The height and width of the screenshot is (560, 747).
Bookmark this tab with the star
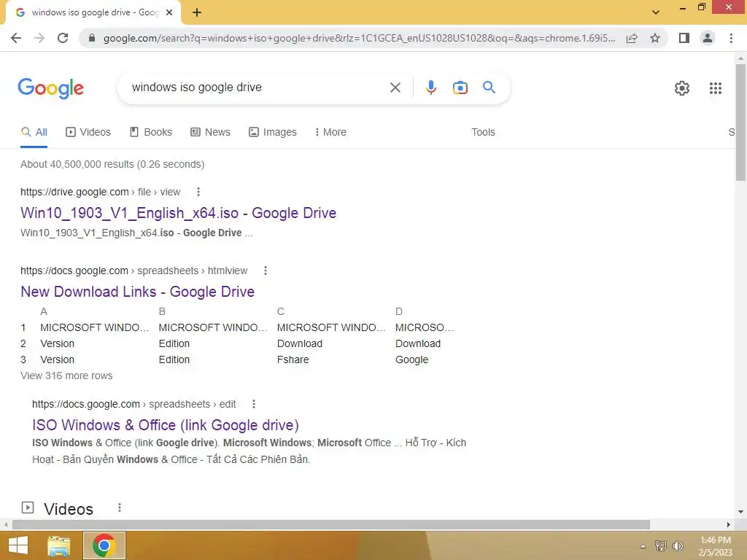tap(655, 38)
